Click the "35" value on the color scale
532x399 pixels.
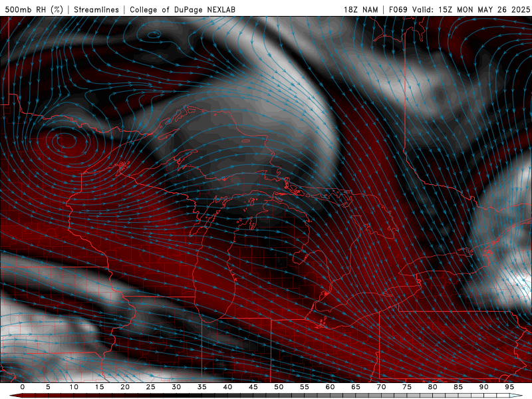pyautogui.click(x=202, y=387)
